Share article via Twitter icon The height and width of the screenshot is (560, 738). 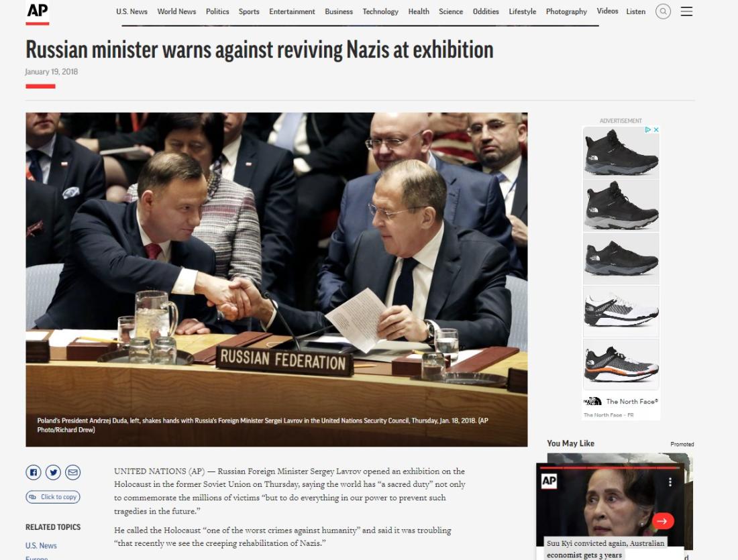pyautogui.click(x=53, y=472)
